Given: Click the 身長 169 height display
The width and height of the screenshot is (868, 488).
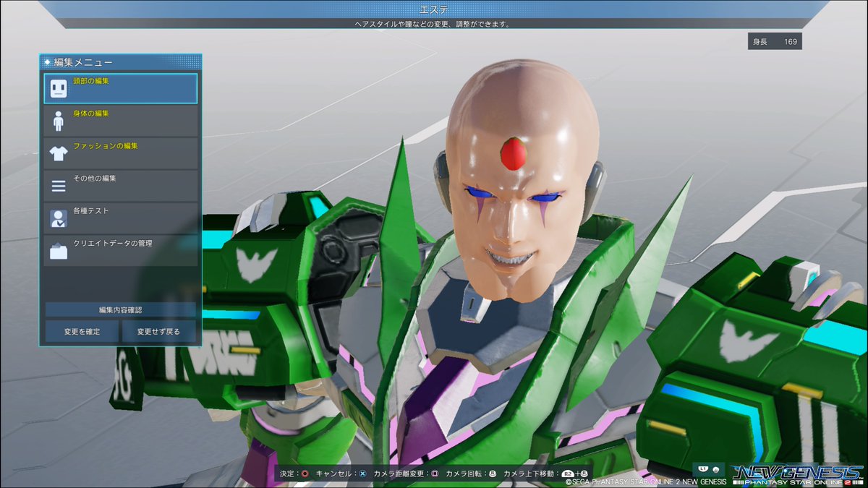Looking at the screenshot, I should pyautogui.click(x=775, y=42).
